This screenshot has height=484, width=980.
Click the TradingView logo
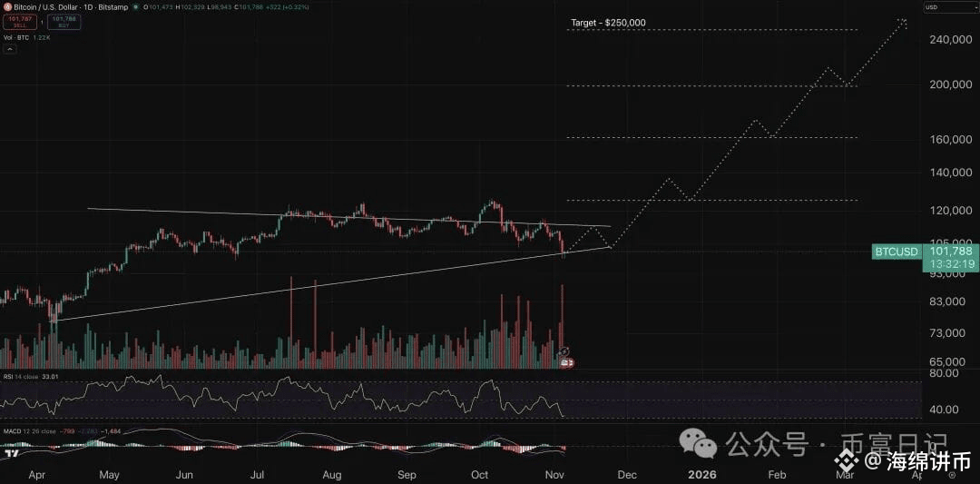pyautogui.click(x=11, y=453)
